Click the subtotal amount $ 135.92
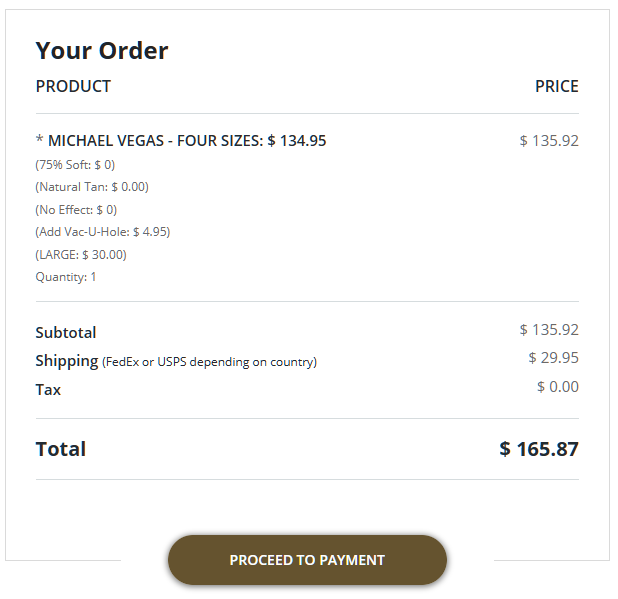The width and height of the screenshot is (618, 599). (x=549, y=330)
